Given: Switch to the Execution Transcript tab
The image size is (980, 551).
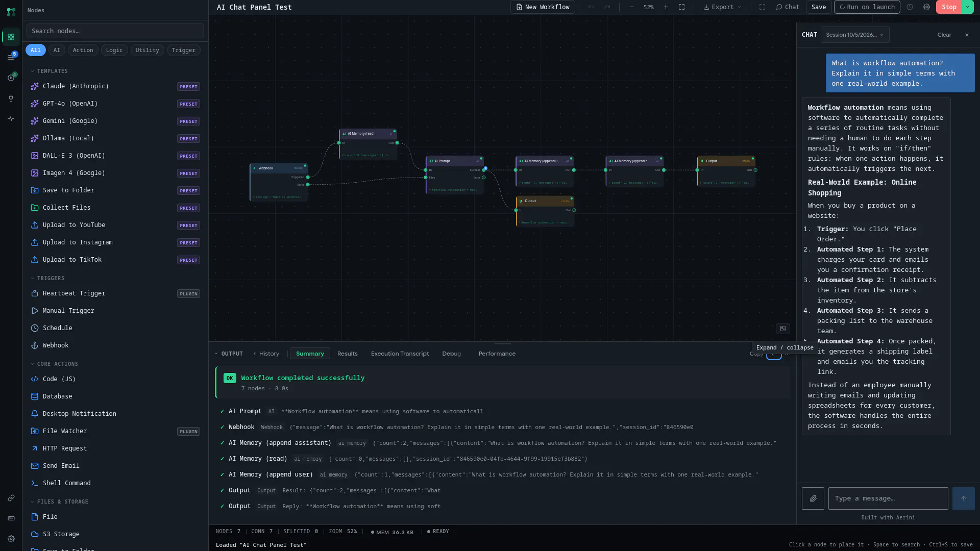Looking at the screenshot, I should [400, 354].
